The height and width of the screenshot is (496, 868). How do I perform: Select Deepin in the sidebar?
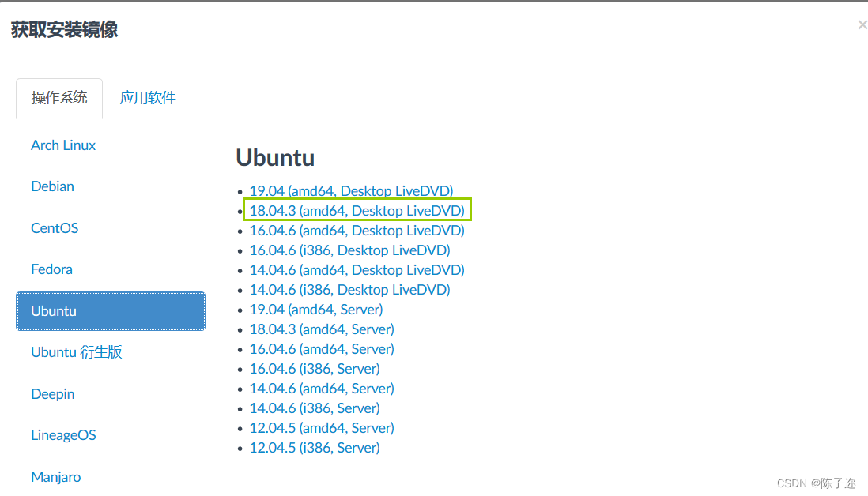(53, 394)
